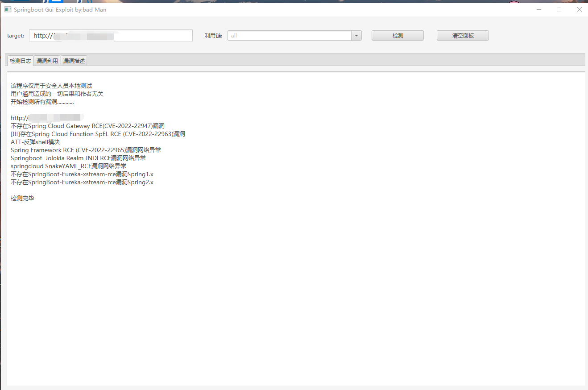Select the 利用链 combo box showing all

pos(294,36)
